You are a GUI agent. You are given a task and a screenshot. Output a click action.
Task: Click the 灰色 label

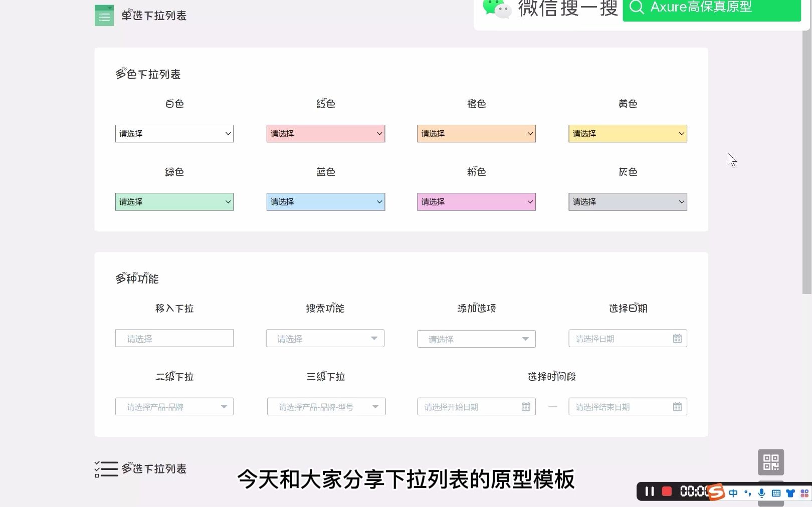[x=628, y=172]
